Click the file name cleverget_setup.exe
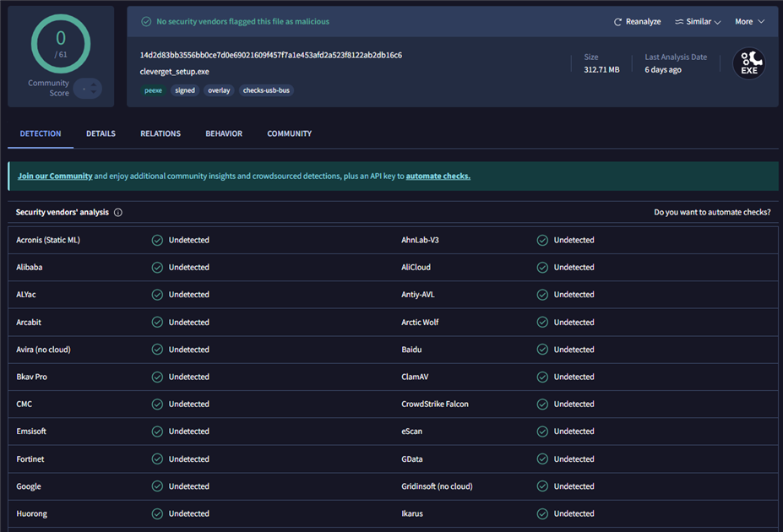The image size is (783, 532). (x=174, y=72)
